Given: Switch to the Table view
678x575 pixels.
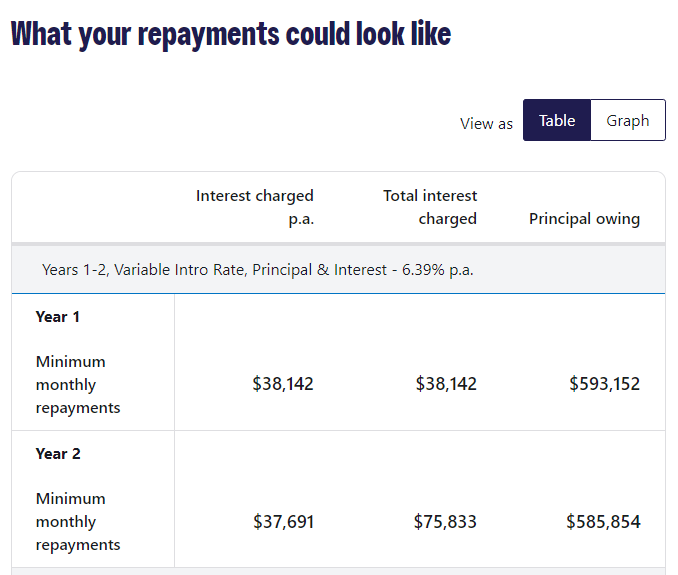Looking at the screenshot, I should click(557, 121).
